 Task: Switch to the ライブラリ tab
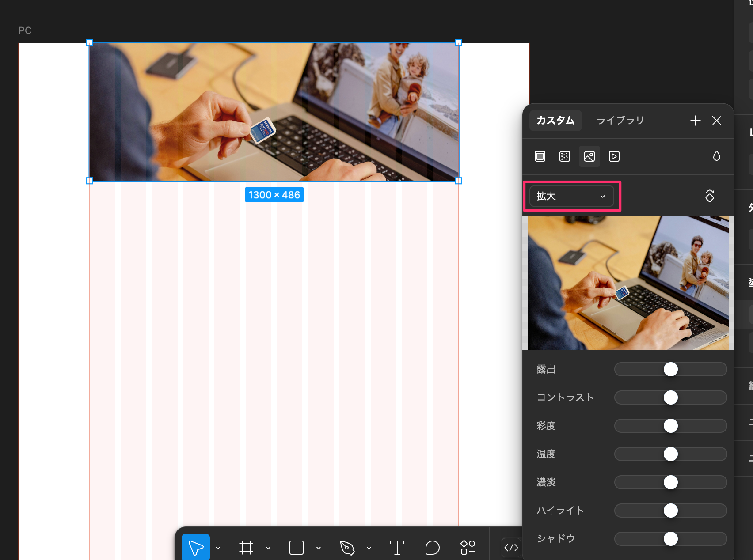click(620, 120)
